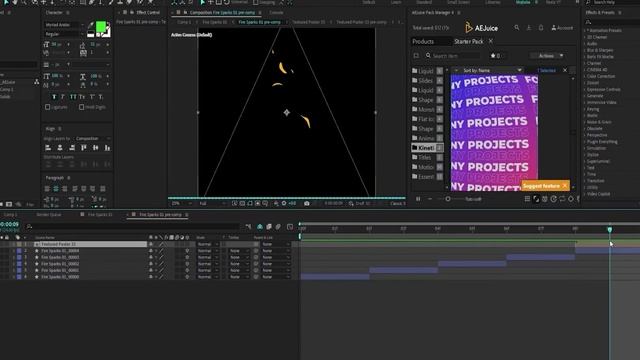
Task: Toggle the timeline motion blur switch
Action: point(278,227)
